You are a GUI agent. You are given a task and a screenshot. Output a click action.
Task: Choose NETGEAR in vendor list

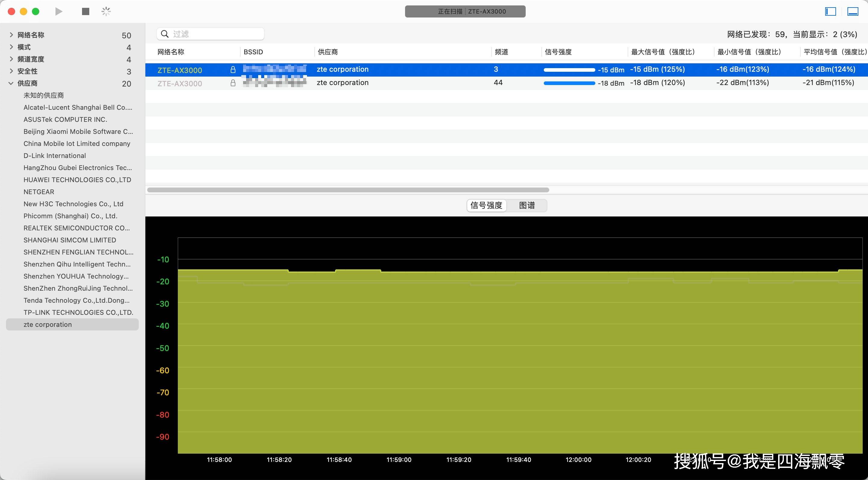point(39,192)
